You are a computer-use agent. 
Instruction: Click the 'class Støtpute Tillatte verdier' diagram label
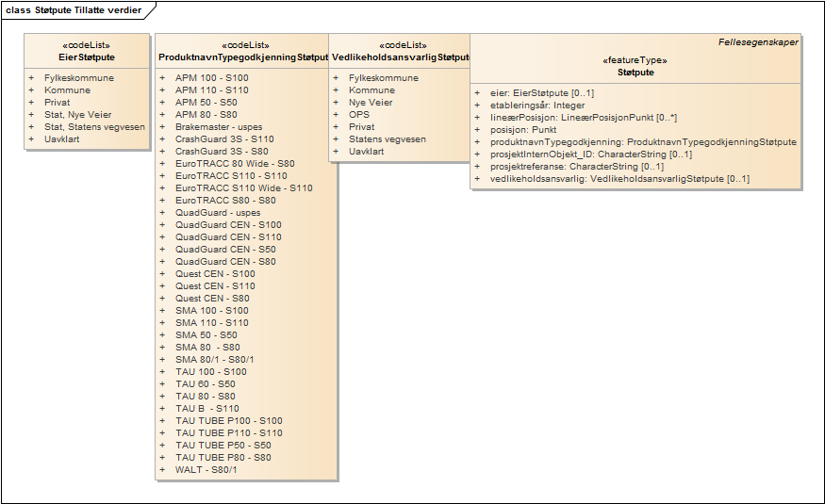click(74, 9)
